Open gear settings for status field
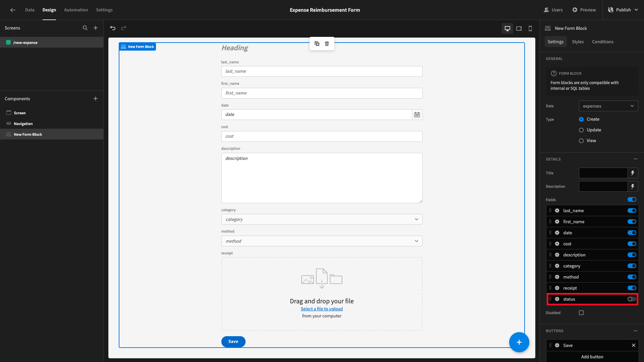Screen dimensions: 644x362 tap(557, 299)
